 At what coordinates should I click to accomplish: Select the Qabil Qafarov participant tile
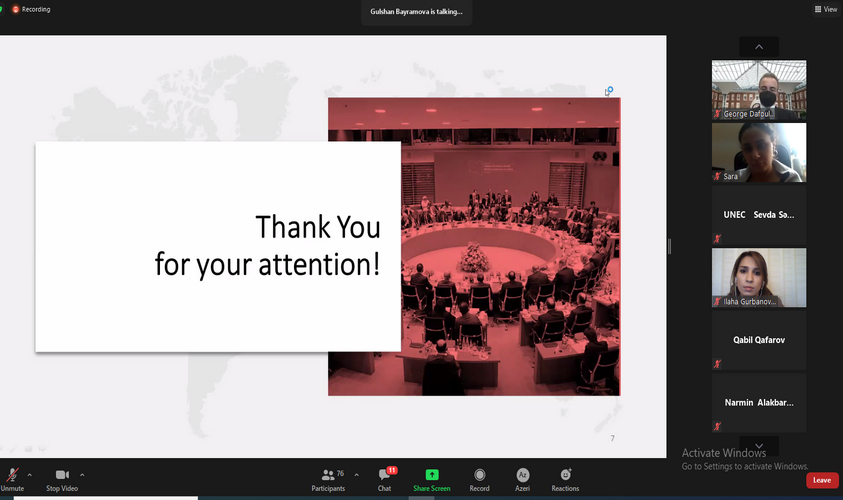[758, 340]
